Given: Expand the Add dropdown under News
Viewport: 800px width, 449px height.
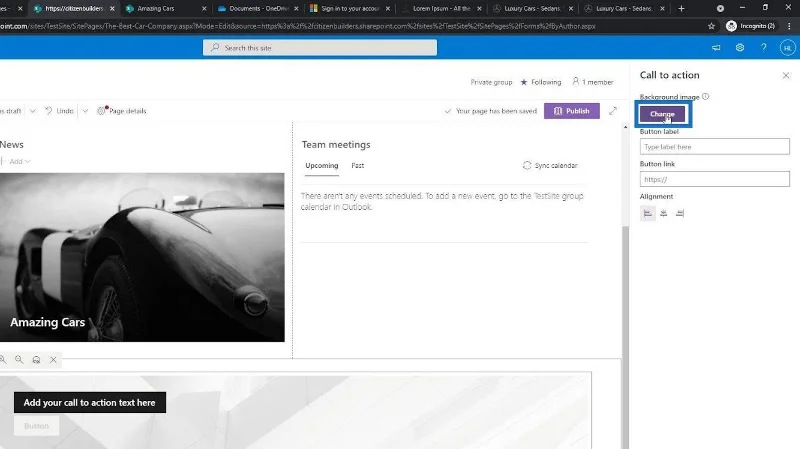Looking at the screenshot, I should (x=19, y=161).
